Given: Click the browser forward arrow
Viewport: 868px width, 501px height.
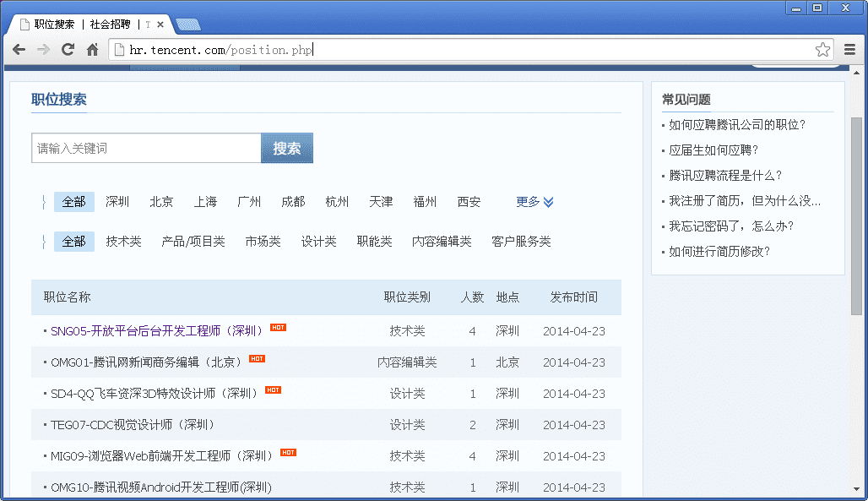Looking at the screenshot, I should coord(43,49).
